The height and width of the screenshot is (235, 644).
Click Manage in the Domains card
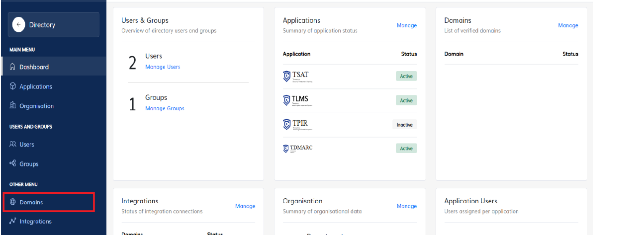(568, 25)
